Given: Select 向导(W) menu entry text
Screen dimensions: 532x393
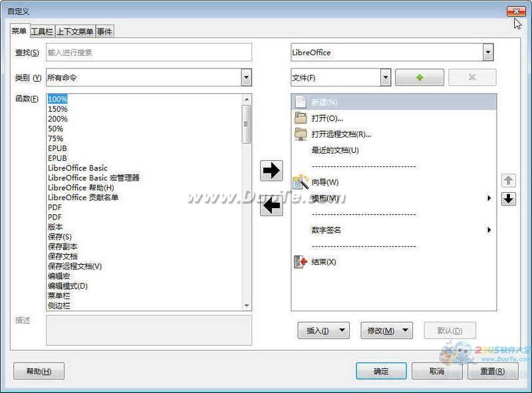Looking at the screenshot, I should [x=325, y=182].
